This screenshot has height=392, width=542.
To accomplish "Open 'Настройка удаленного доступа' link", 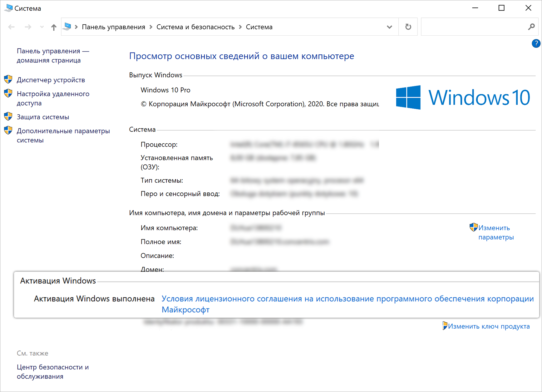I will [53, 98].
